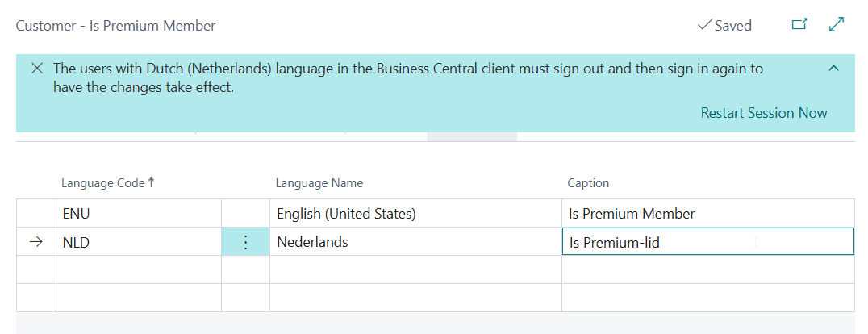Click the English (United States) name cell
The image size is (868, 334).
pos(415,214)
